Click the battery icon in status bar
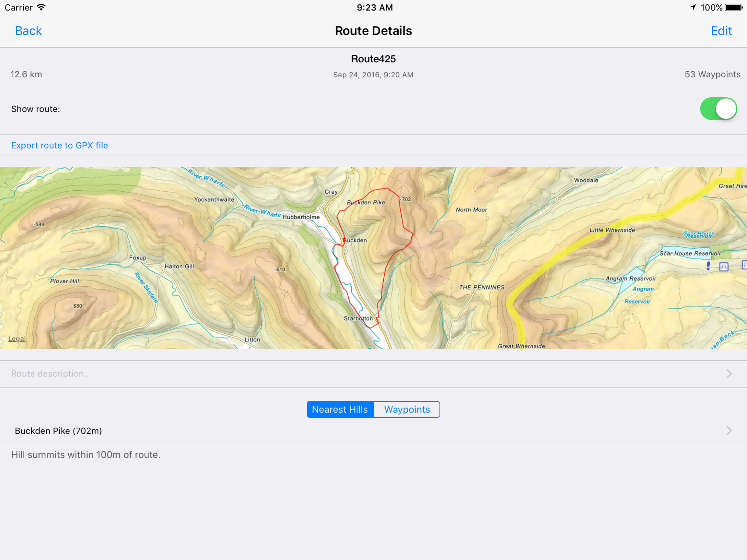This screenshot has height=560, width=747. tap(734, 7)
